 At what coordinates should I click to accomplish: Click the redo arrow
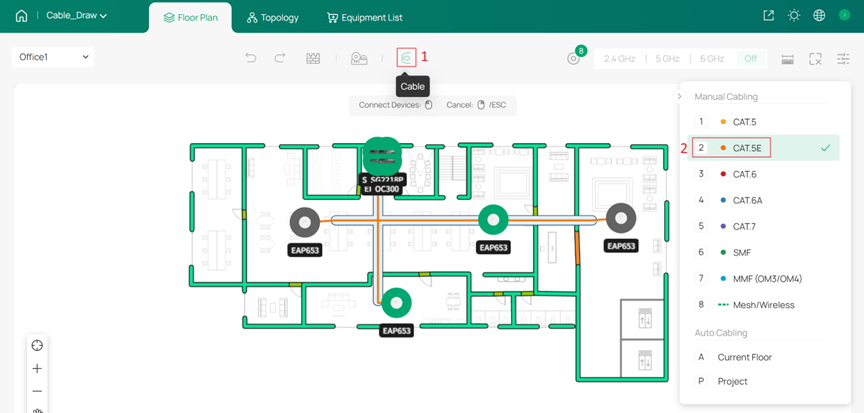click(x=280, y=58)
